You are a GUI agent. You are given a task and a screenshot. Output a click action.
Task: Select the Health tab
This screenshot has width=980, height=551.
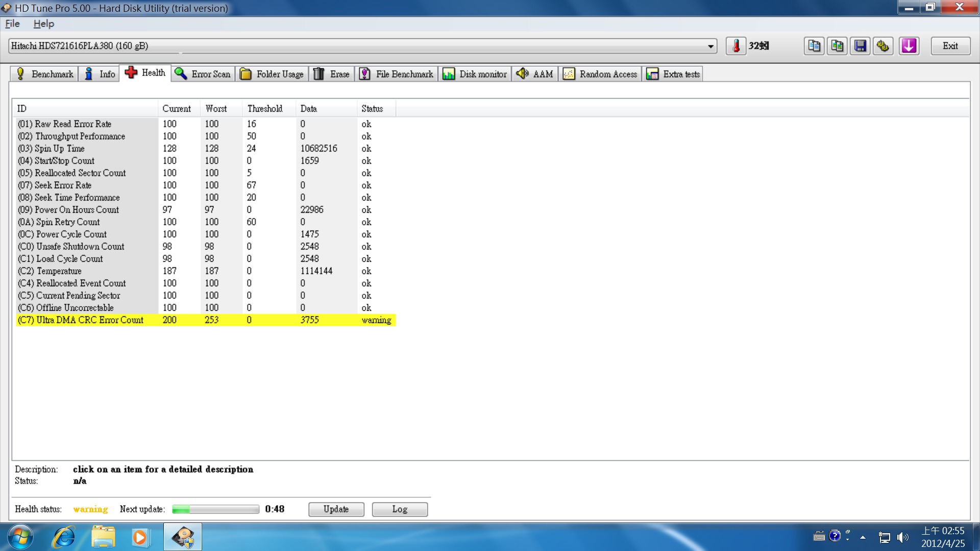click(x=145, y=73)
